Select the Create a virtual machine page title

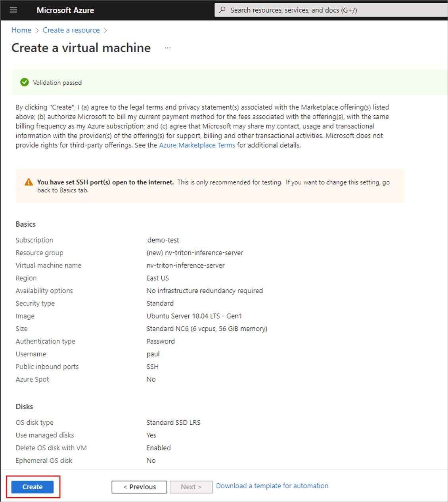coord(81,48)
